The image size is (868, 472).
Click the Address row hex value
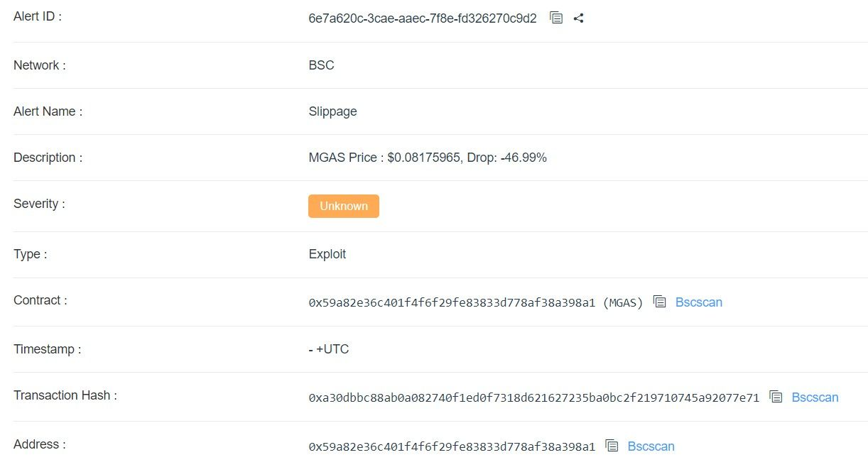[452, 447]
